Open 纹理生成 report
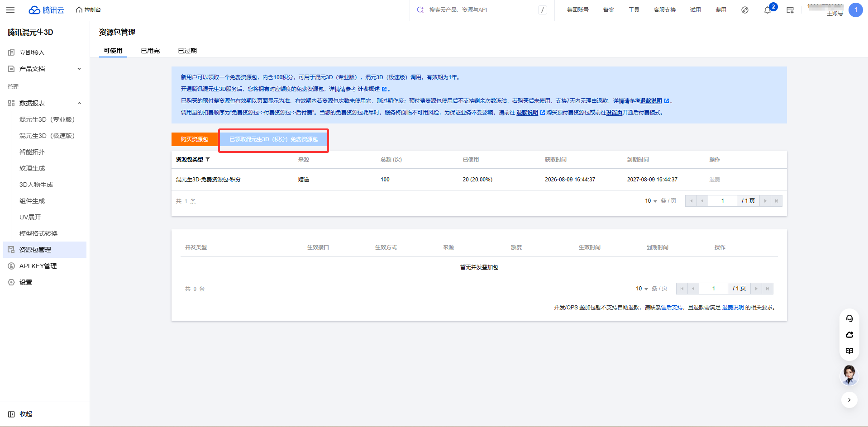This screenshot has height=427, width=868. point(32,168)
